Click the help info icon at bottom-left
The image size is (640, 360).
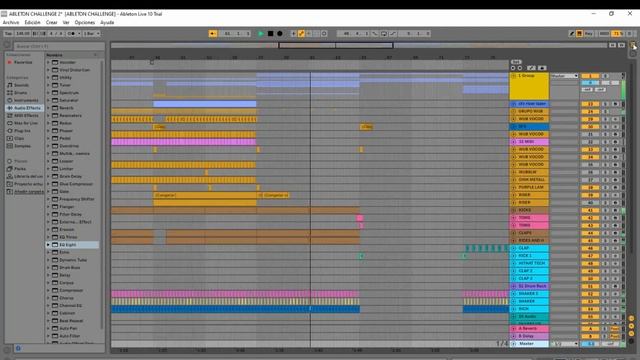[18, 349]
